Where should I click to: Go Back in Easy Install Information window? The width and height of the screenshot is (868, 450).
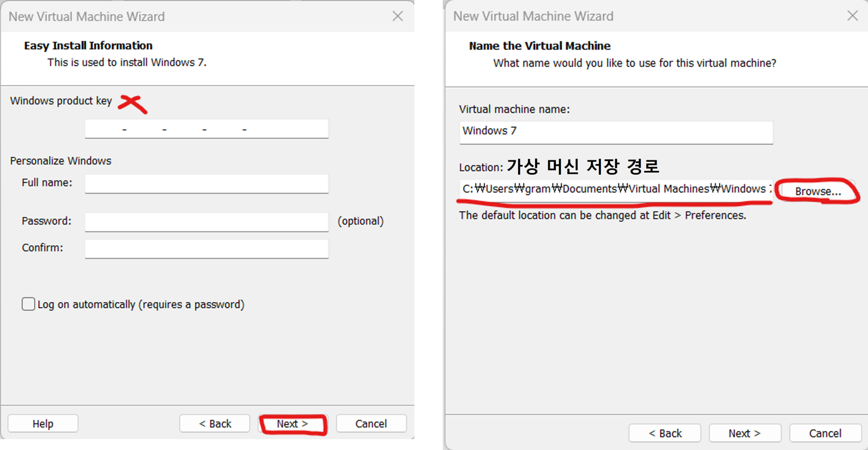click(x=215, y=424)
